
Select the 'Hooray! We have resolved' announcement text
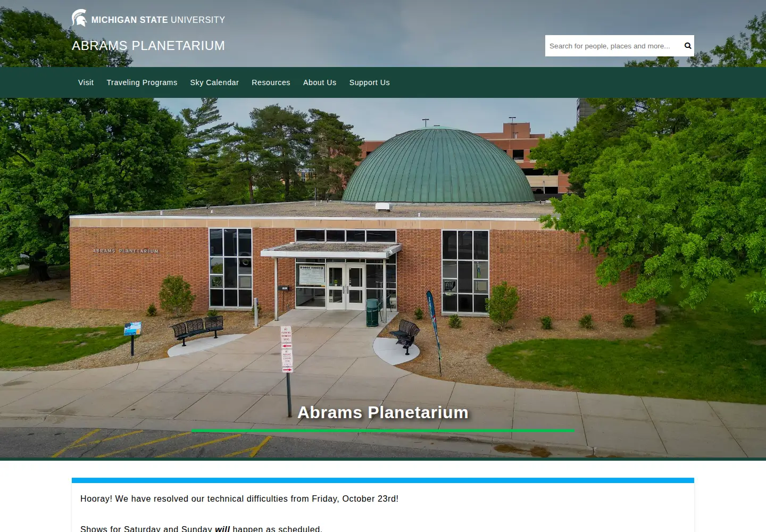(x=239, y=499)
